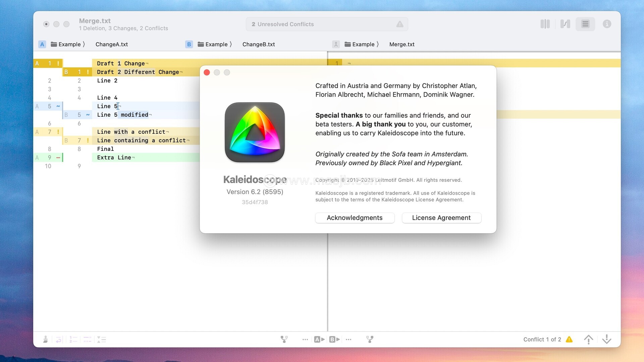Select conflict line "Draft 1 Change"
Viewport: 644px width, 362px height.
(x=121, y=63)
